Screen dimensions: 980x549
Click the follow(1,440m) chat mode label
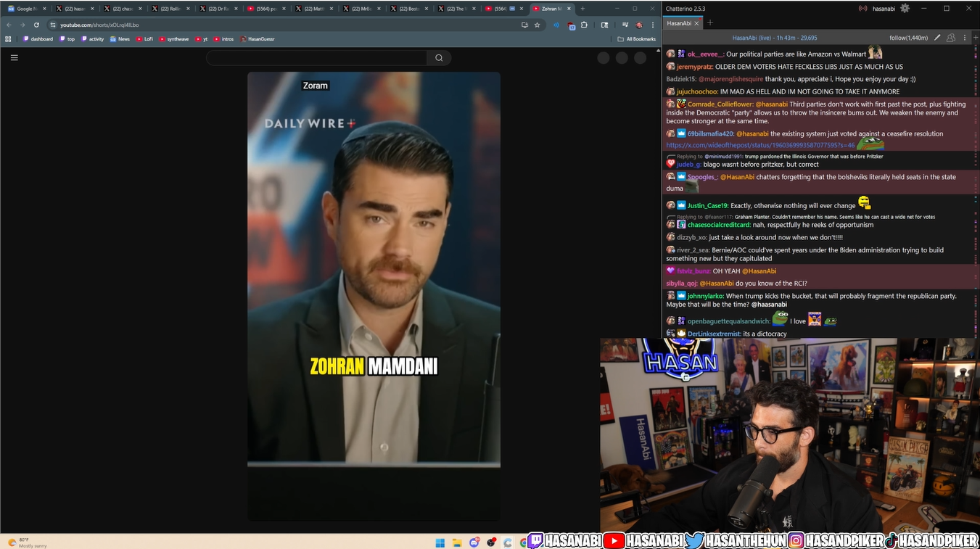click(x=908, y=38)
